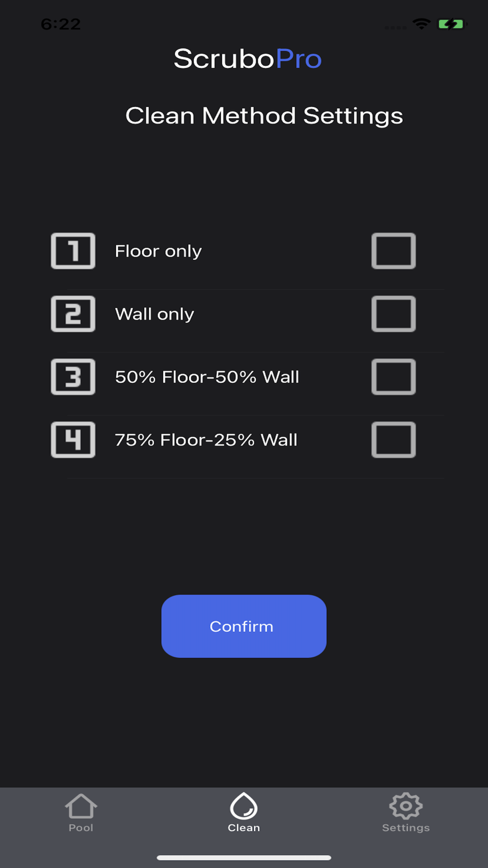Check the Floor only checkbox

394,251
